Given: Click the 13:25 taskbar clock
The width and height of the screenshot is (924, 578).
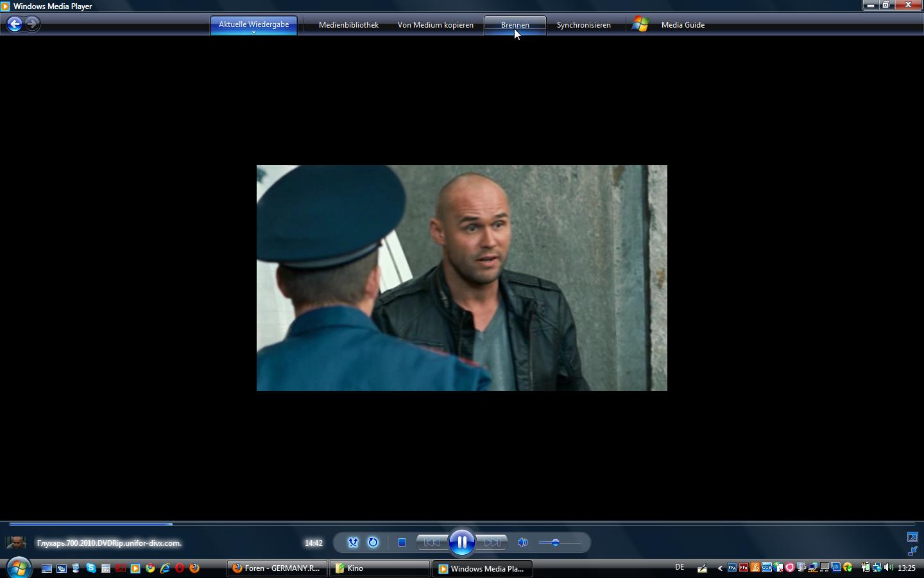Looking at the screenshot, I should [907, 568].
